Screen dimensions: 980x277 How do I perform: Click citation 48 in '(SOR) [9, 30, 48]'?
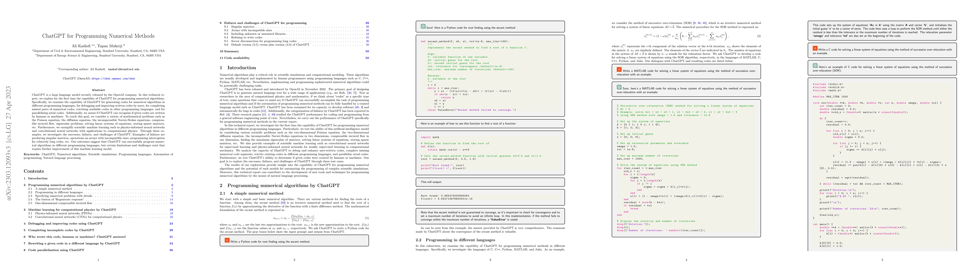point(704,23)
